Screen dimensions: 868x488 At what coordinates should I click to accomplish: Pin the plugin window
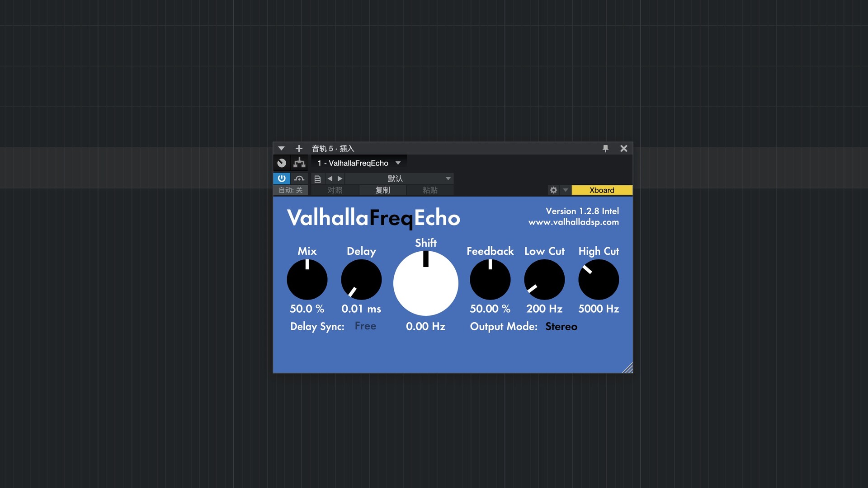[x=605, y=148]
